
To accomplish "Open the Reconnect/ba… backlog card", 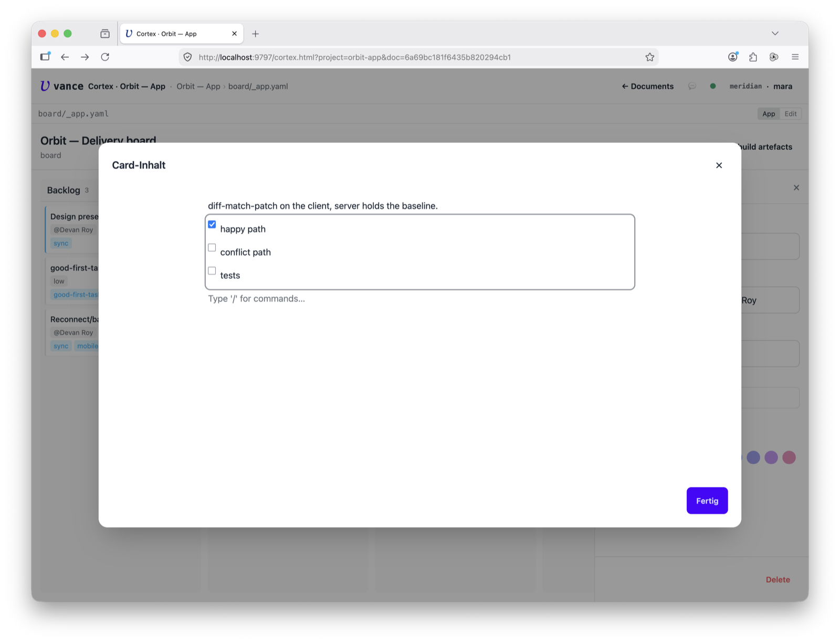I will (x=72, y=332).
